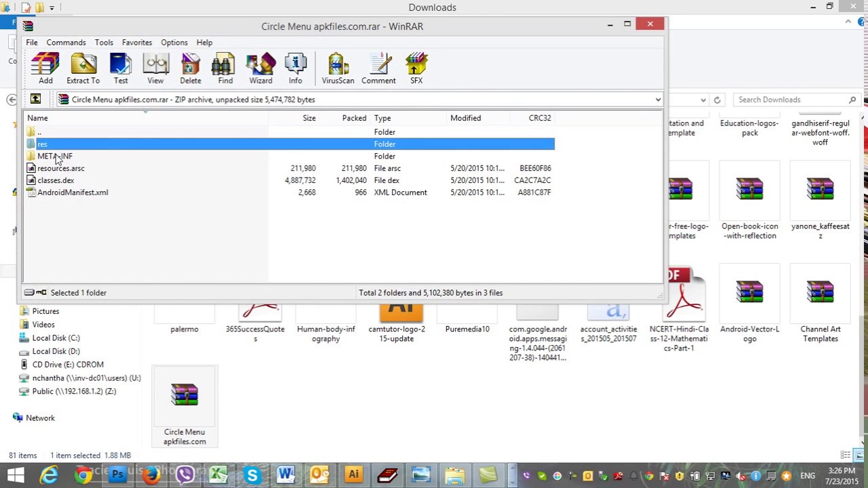868x488 pixels.
Task: Sort the list by the Size column
Action: (x=294, y=118)
